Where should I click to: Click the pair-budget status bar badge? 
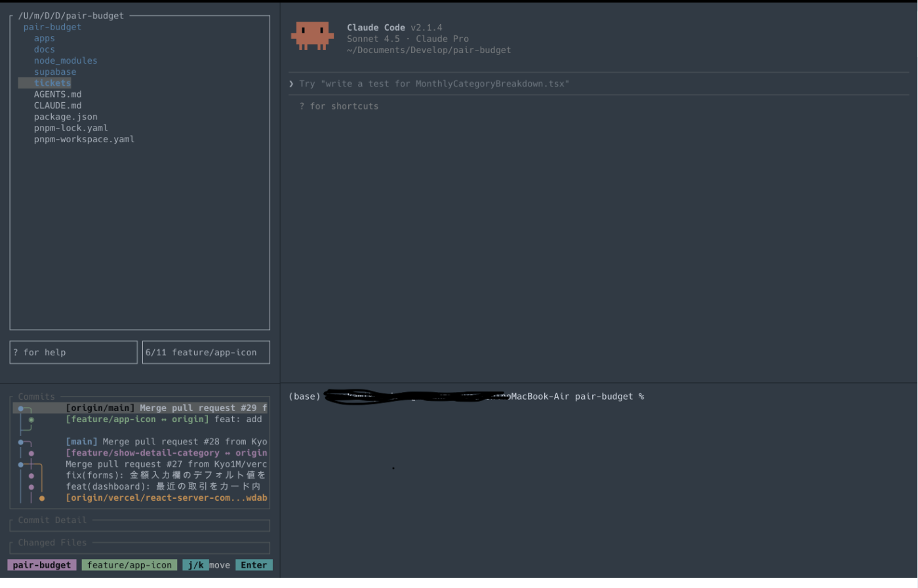42,565
